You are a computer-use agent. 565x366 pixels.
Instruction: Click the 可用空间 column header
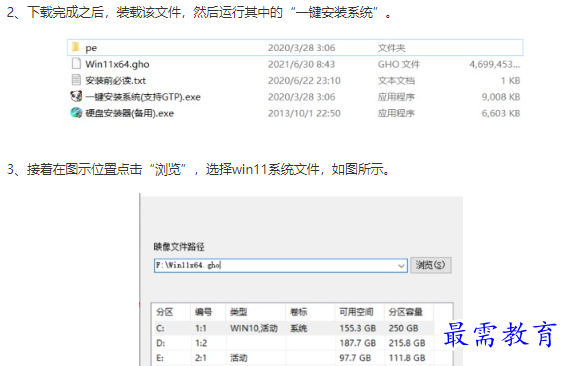pos(356,312)
